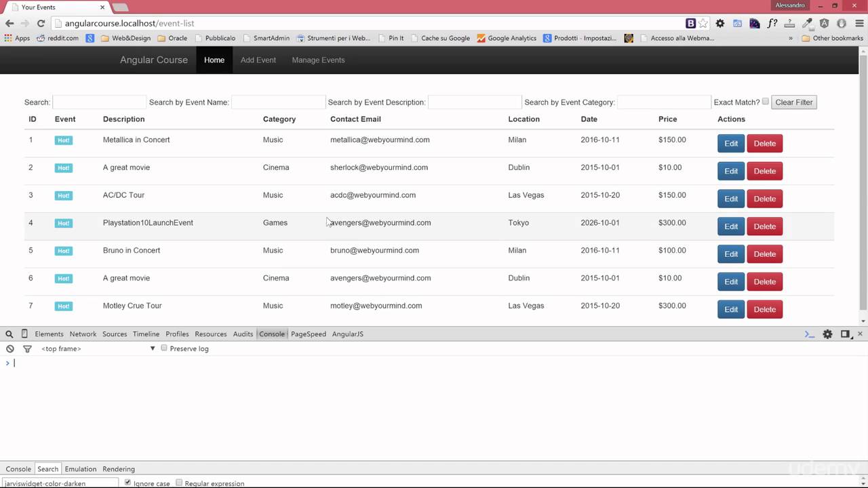
Task: Click the Clear Filter button
Action: coord(794,102)
